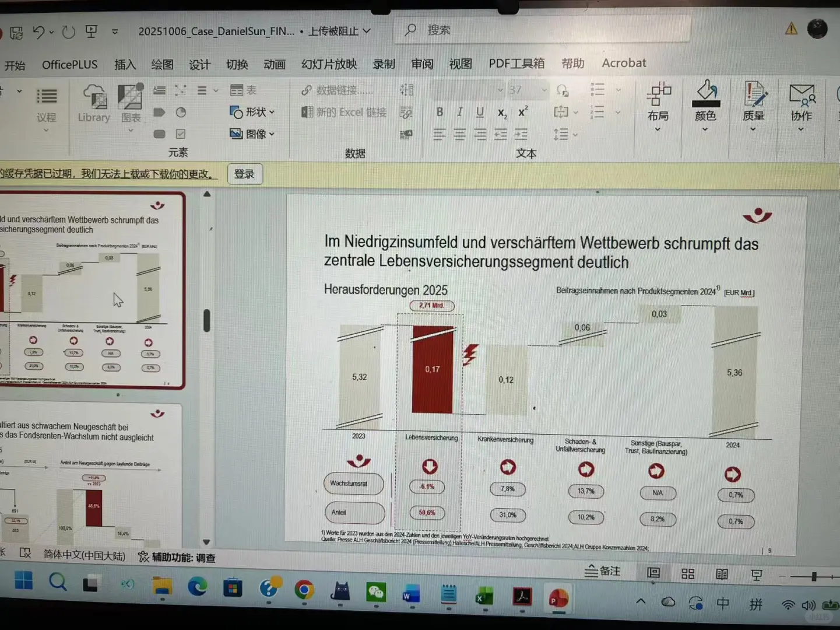The image size is (840, 630).
Task: Toggle center text alignment
Action: coord(460,135)
